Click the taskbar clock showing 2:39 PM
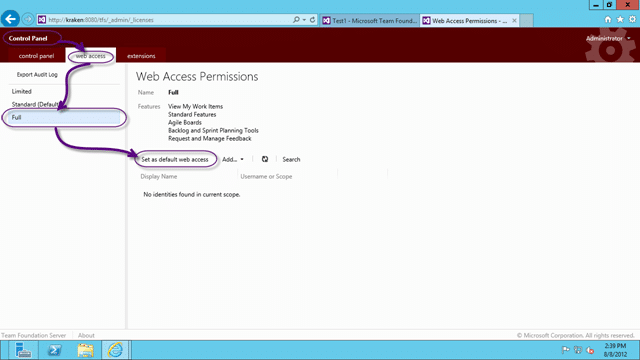This screenshot has width=640, height=360. tap(615, 350)
